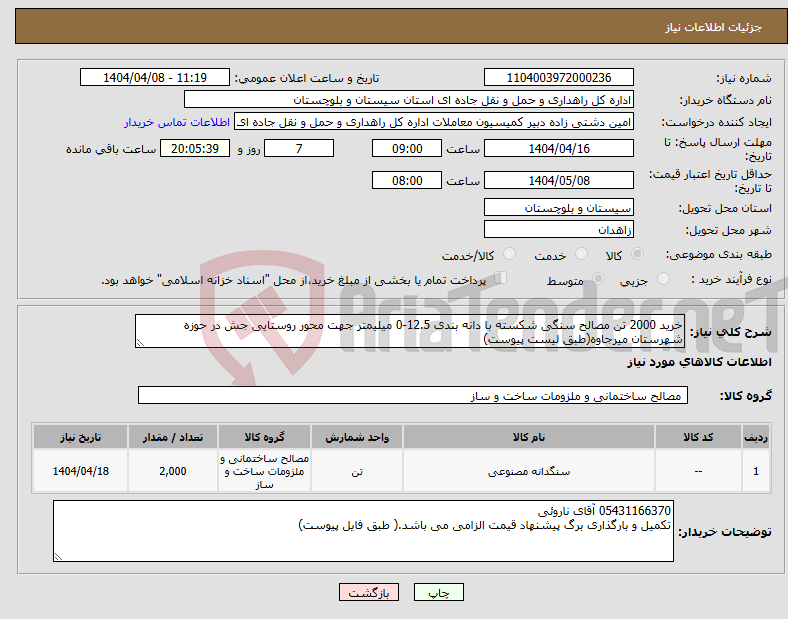
Task: Click the نام دستگاه خریدار field
Action: [409, 99]
